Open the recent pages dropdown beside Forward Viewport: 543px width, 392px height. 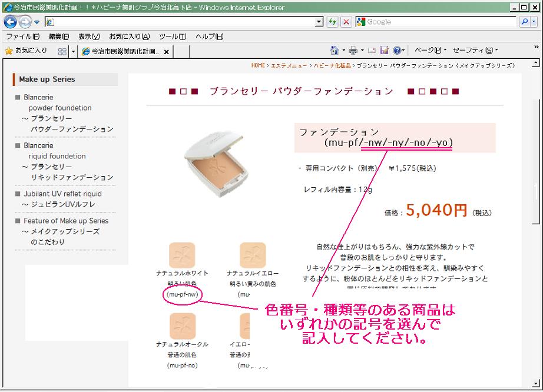click(37, 22)
